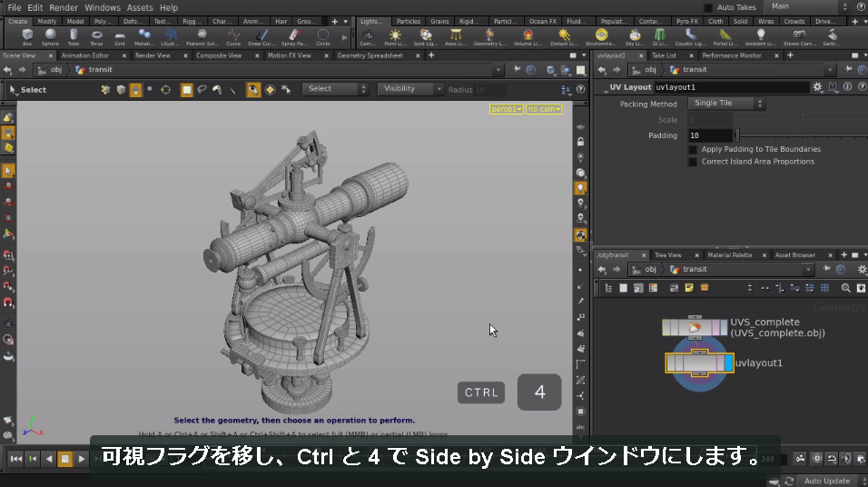Click the Padding value input field

click(x=710, y=135)
